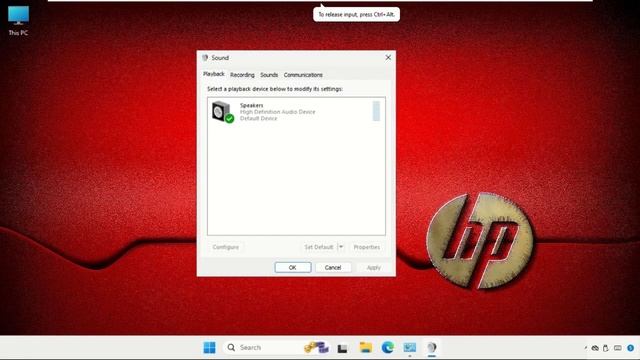Viewport: 640px width, 360px height.
Task: Open This PC desktop icon
Action: click(18, 20)
